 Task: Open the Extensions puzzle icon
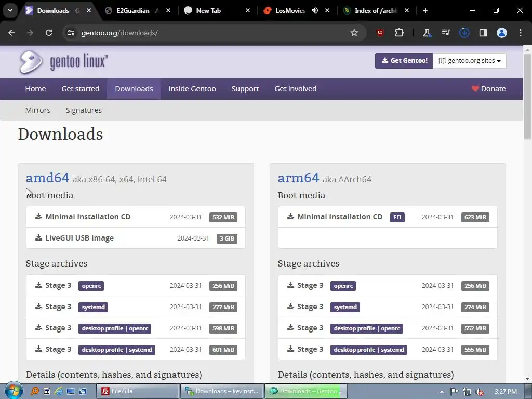coord(400,33)
